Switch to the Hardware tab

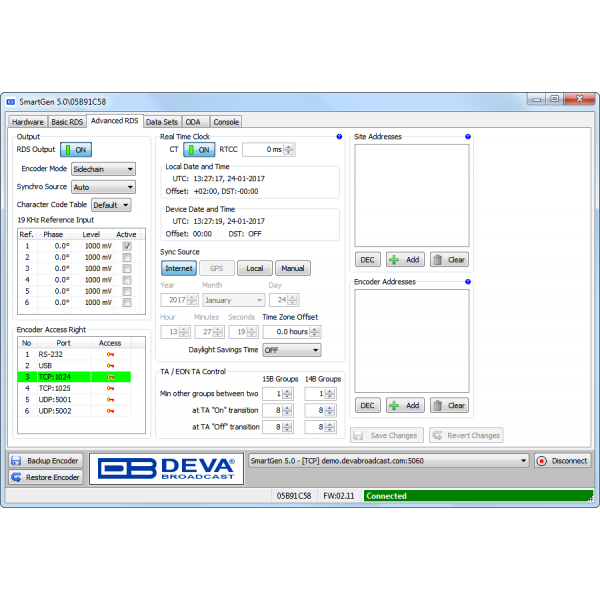[x=28, y=122]
